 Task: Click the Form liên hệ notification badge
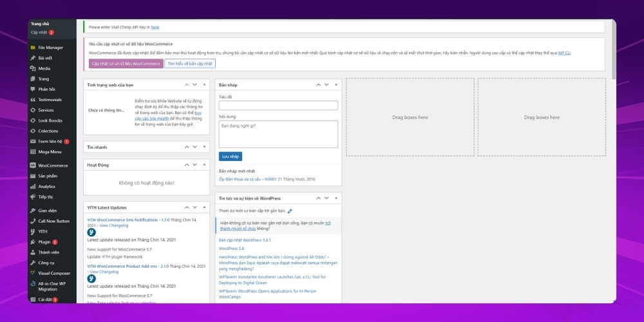(x=66, y=141)
